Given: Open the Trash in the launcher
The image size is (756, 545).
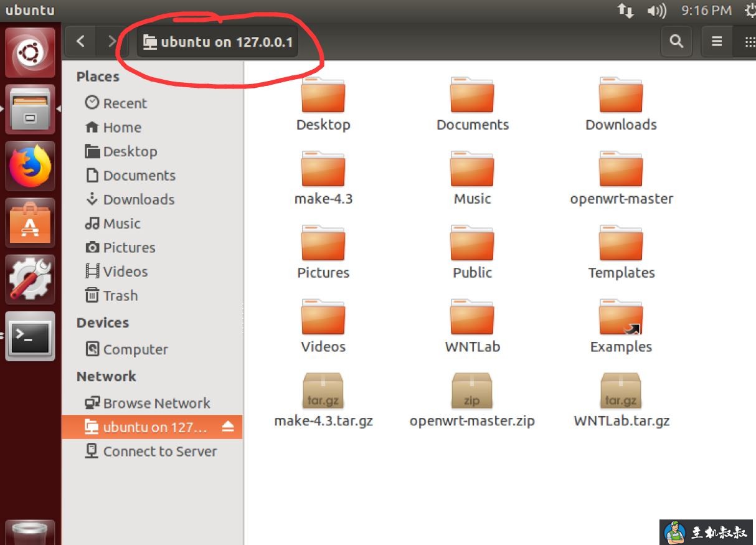Looking at the screenshot, I should coord(30,533).
